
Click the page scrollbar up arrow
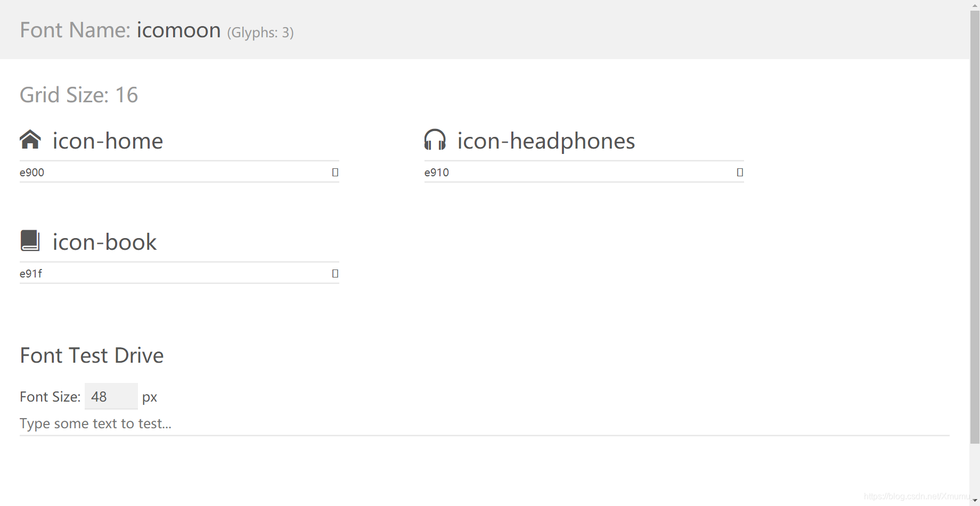tap(975, 5)
